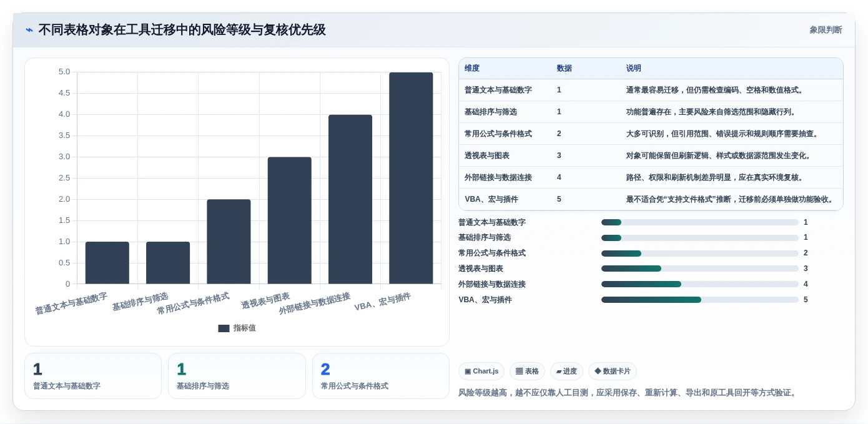Click the chart bar for 外部链接与数据连接

350,199
